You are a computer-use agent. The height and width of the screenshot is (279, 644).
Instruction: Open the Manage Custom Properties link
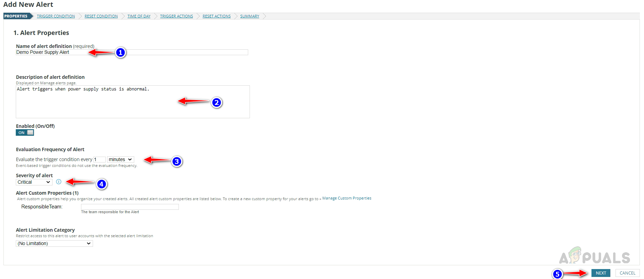tap(347, 198)
